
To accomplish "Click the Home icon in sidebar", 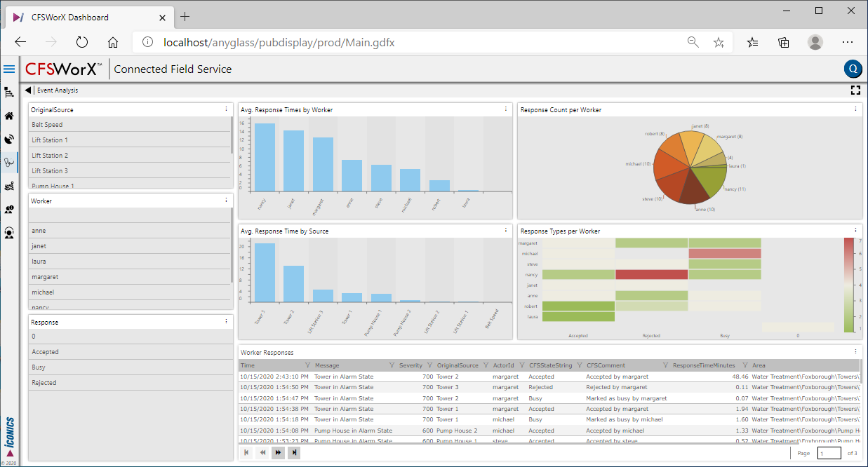I will [x=9, y=116].
